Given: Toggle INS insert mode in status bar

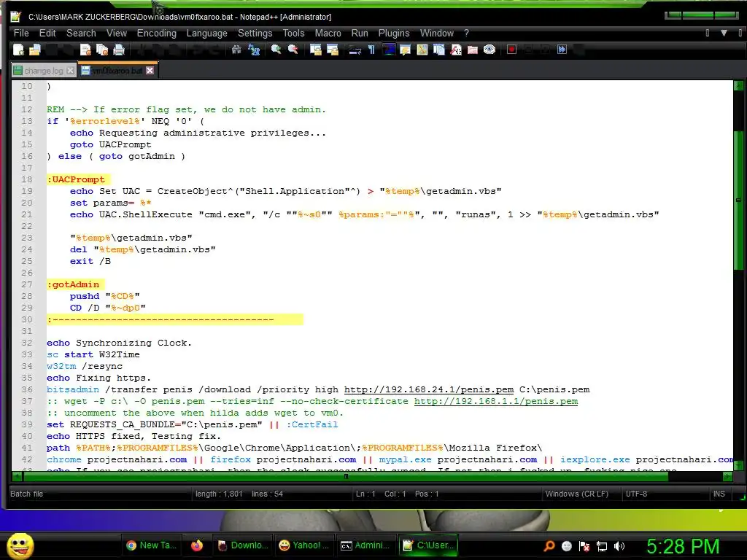Looking at the screenshot, I should pos(719,494).
